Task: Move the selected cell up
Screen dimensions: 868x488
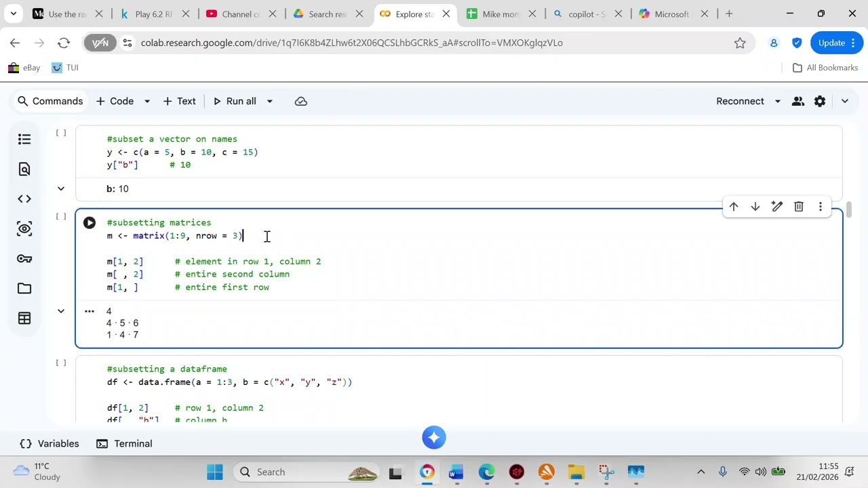Action: click(734, 207)
